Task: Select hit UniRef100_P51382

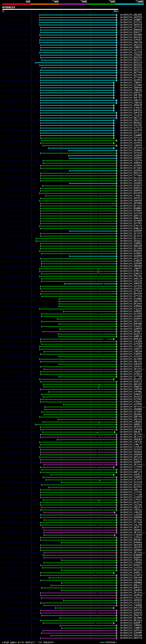Action: click(131, 276)
